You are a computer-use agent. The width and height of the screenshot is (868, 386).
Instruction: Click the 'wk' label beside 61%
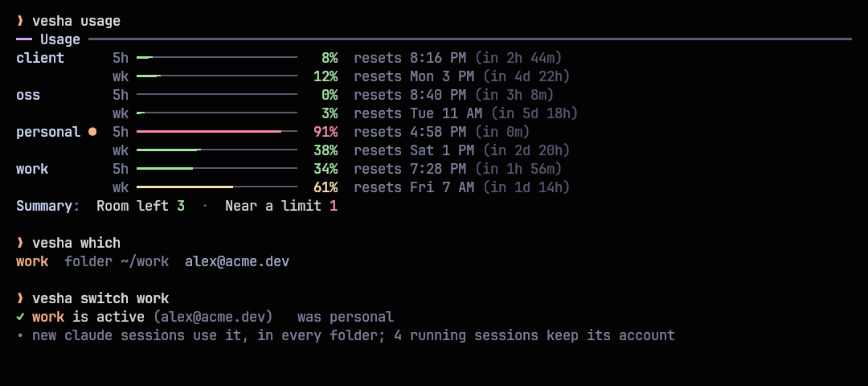click(x=121, y=187)
